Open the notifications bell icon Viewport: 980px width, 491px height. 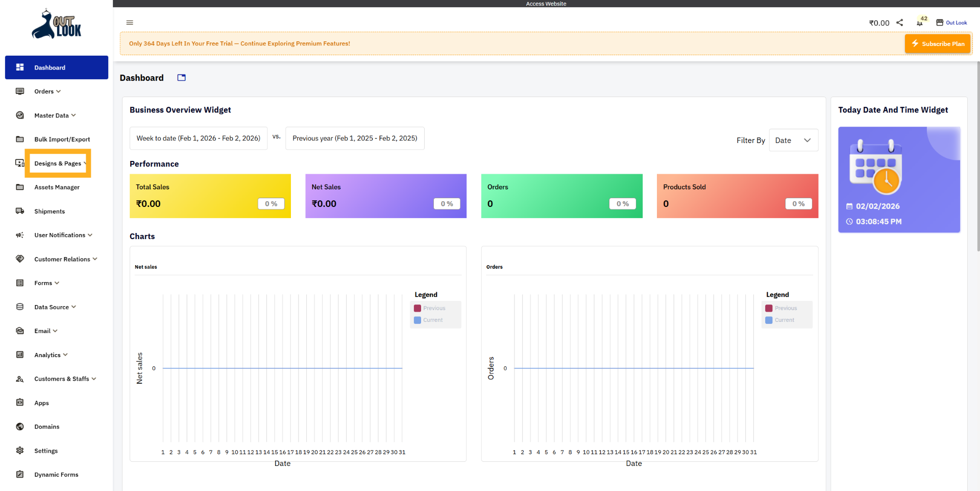[x=919, y=23]
